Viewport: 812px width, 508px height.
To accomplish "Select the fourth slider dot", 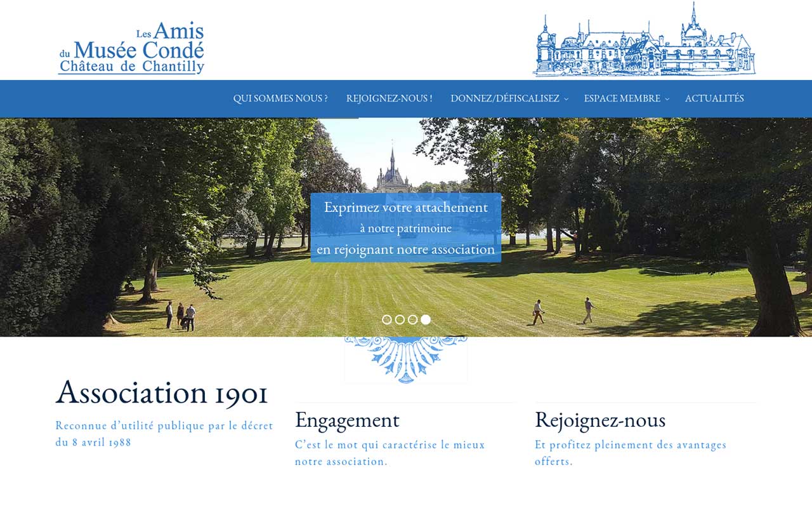I will (426, 319).
